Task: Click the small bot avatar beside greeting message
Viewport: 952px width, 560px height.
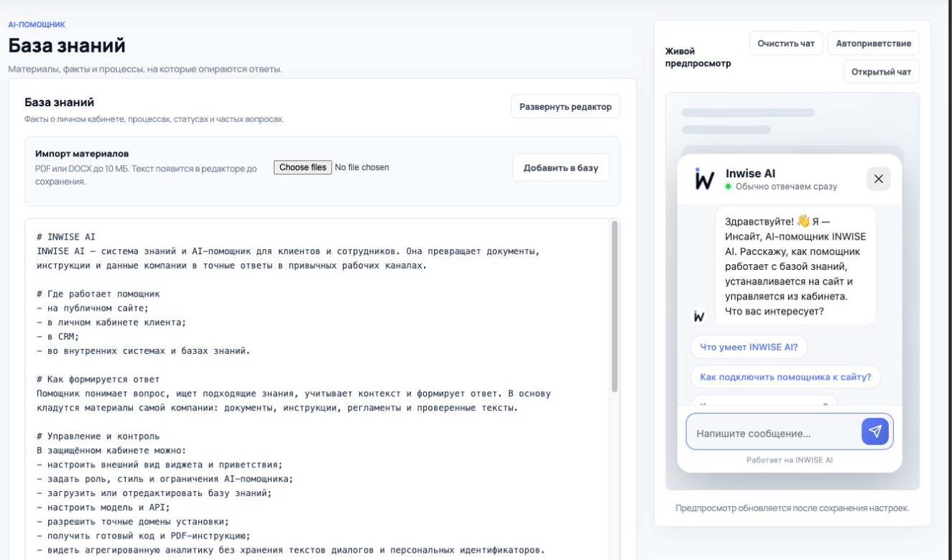Action: coord(700,316)
